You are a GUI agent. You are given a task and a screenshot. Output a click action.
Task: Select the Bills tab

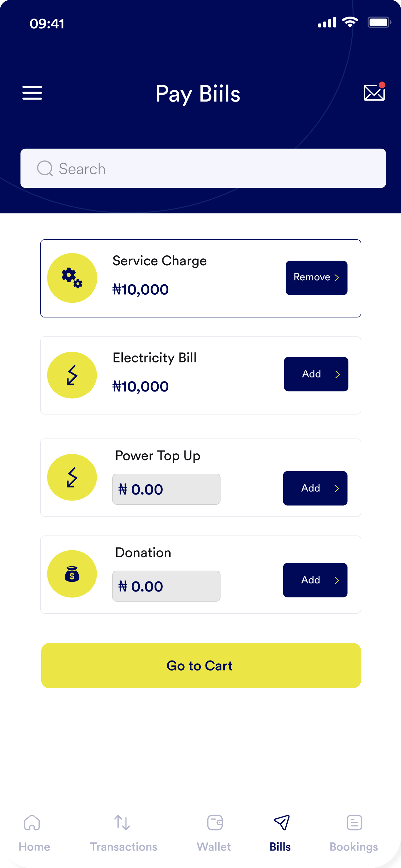[x=280, y=833]
